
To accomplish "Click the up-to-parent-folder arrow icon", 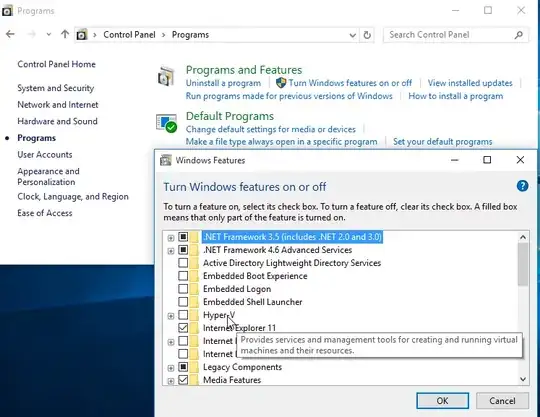I will pos(65,34).
